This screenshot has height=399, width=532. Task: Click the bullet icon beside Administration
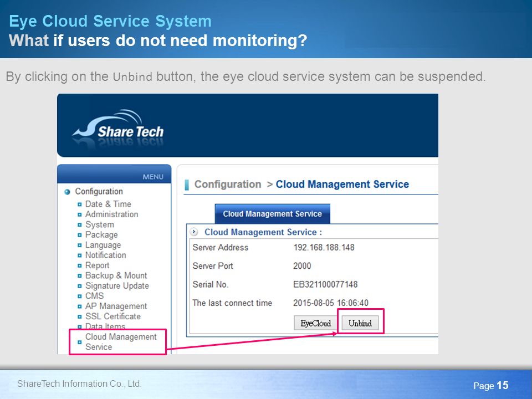pyautogui.click(x=79, y=214)
